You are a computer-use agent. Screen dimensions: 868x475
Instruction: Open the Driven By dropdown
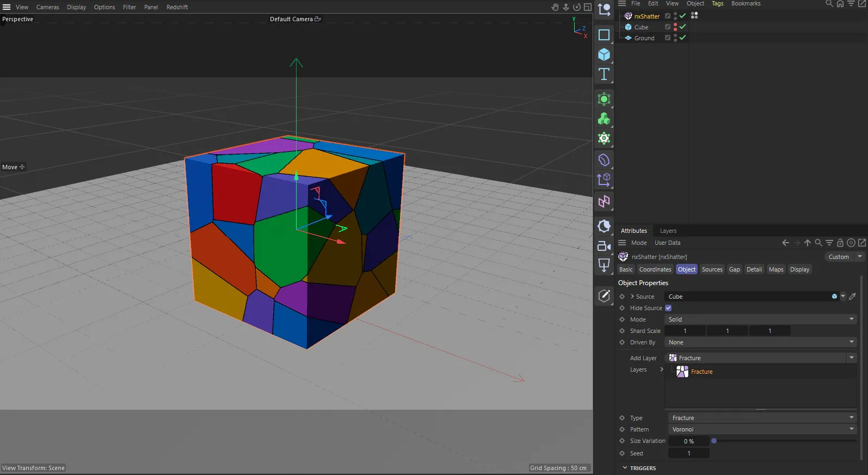[761, 342]
